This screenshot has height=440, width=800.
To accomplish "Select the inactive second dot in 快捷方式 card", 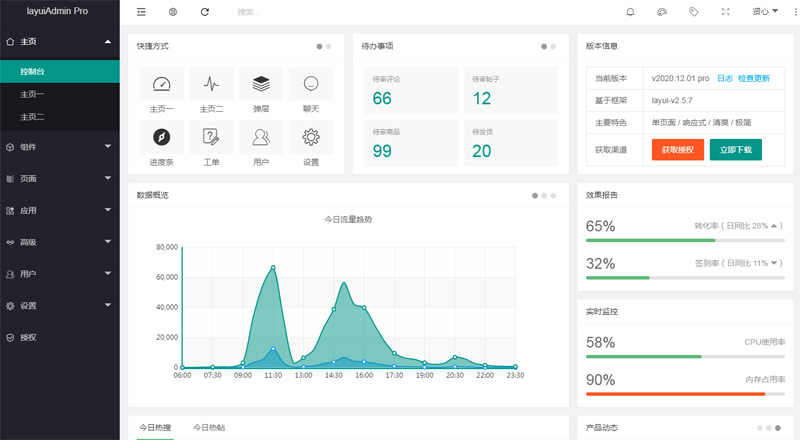I will coord(329,46).
